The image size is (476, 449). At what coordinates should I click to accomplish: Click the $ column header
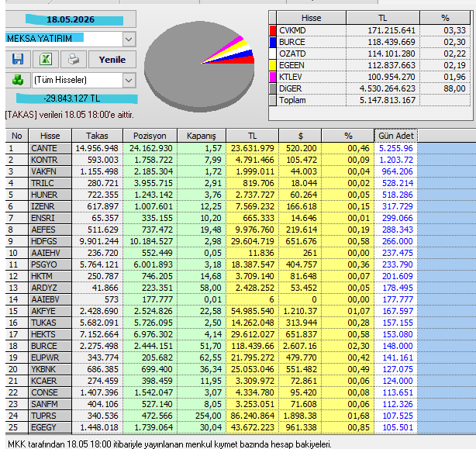(300, 136)
